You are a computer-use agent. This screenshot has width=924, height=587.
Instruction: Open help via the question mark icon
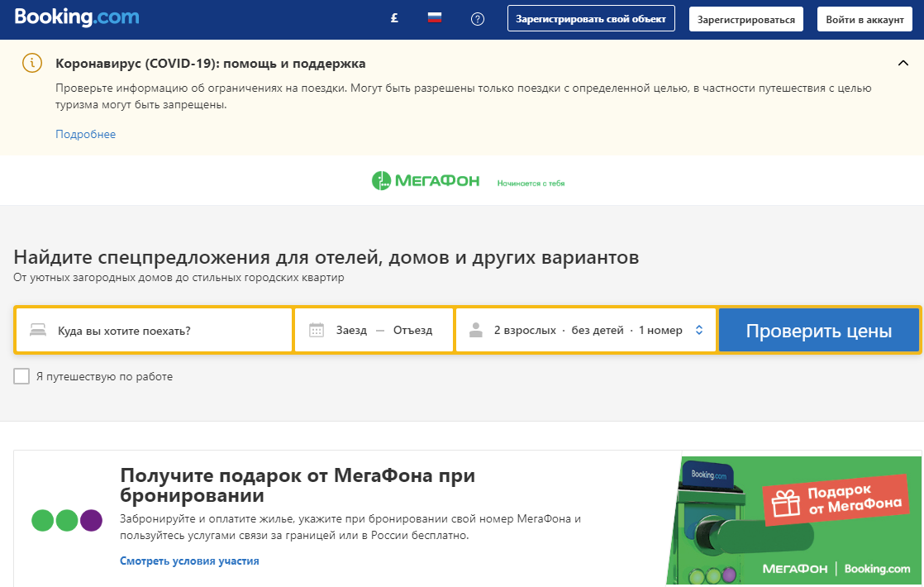pos(478,19)
